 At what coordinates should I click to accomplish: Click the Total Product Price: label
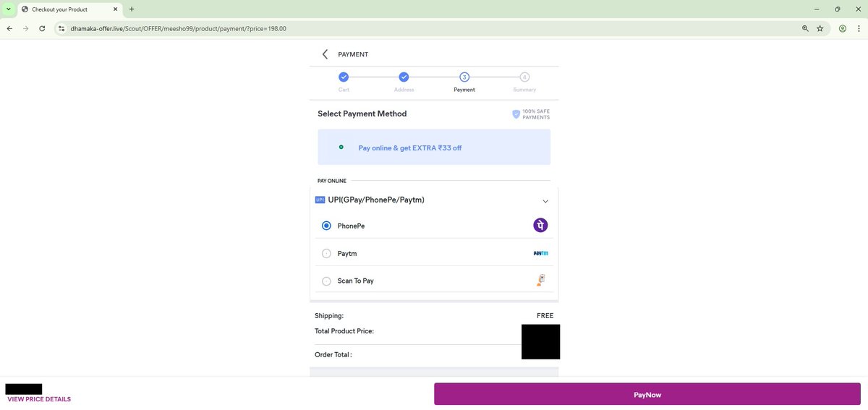(x=344, y=331)
